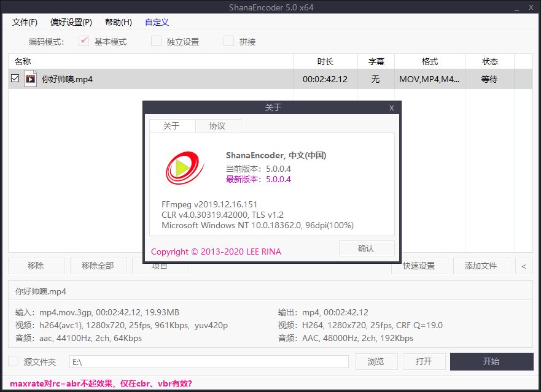Viewport: 541px width, 392px height.
Task: Enable the 拼接 checkbox
Action: tap(229, 41)
